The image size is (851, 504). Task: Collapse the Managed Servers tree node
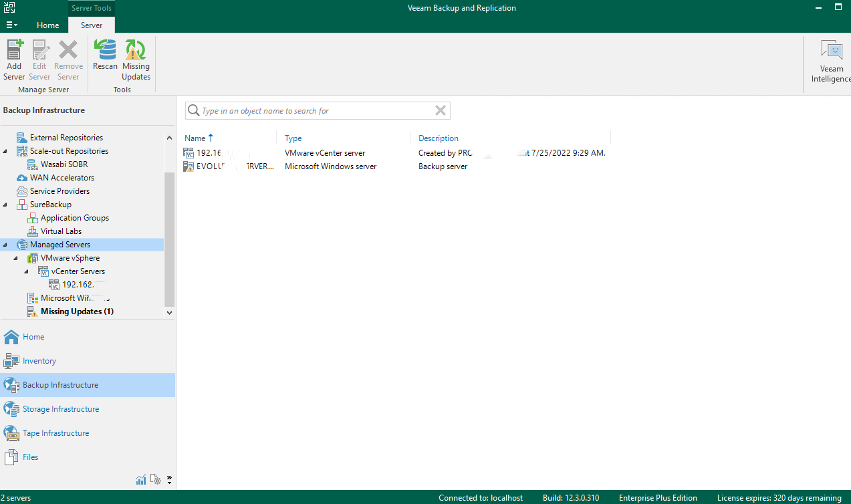pyautogui.click(x=5, y=245)
